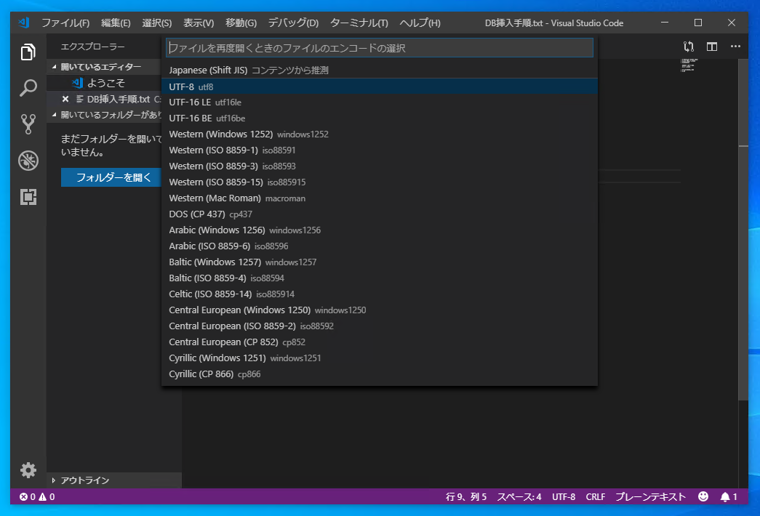Open the 移動(G) menu

click(241, 23)
